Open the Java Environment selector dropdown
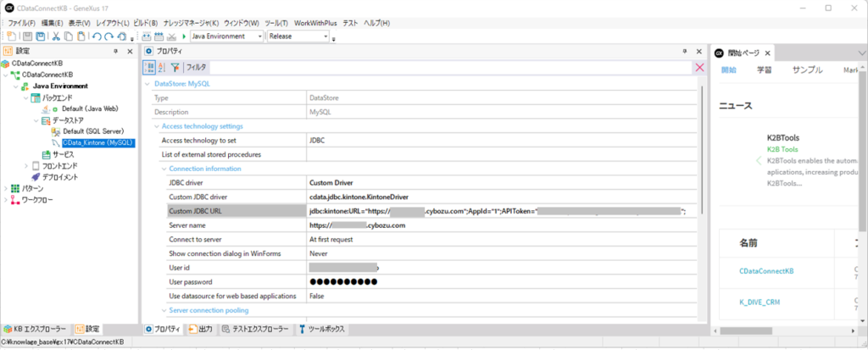The image size is (868, 350). [260, 36]
